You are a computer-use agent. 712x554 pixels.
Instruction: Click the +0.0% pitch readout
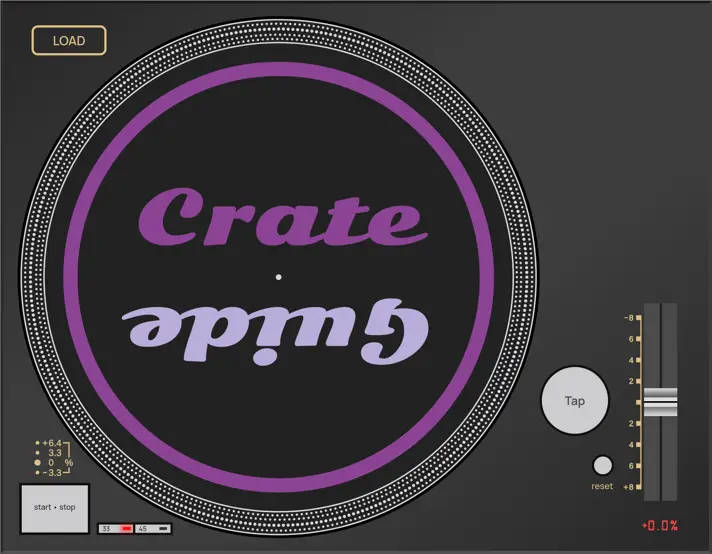[660, 526]
